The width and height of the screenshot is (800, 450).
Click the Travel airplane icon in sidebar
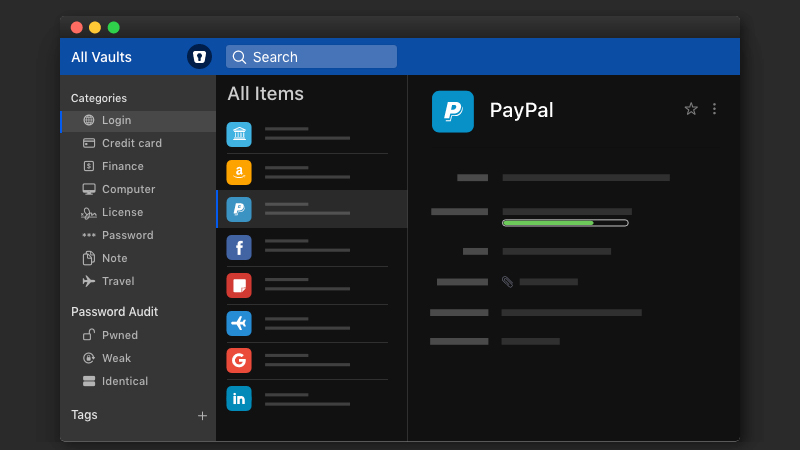point(89,281)
